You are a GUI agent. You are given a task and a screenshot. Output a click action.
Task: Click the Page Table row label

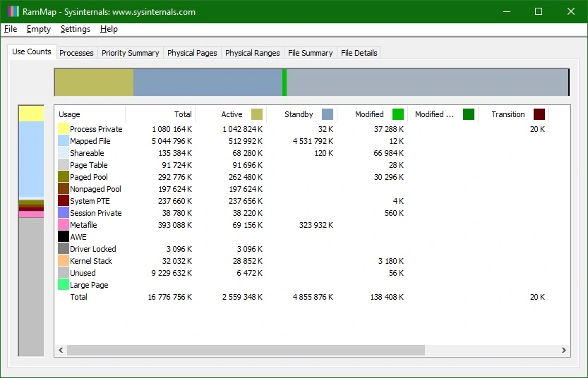tap(88, 165)
